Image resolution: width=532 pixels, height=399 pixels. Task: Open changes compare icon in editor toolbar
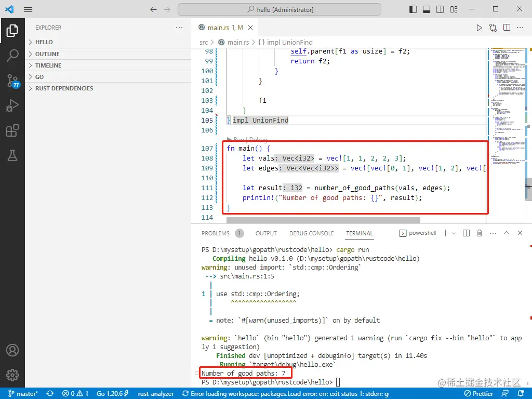[x=493, y=28]
